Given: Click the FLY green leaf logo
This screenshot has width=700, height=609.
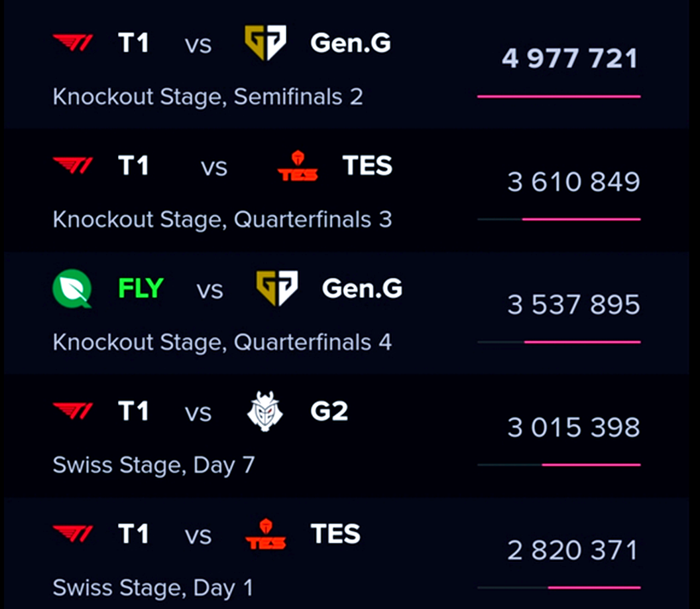Looking at the screenshot, I should click(x=72, y=289).
